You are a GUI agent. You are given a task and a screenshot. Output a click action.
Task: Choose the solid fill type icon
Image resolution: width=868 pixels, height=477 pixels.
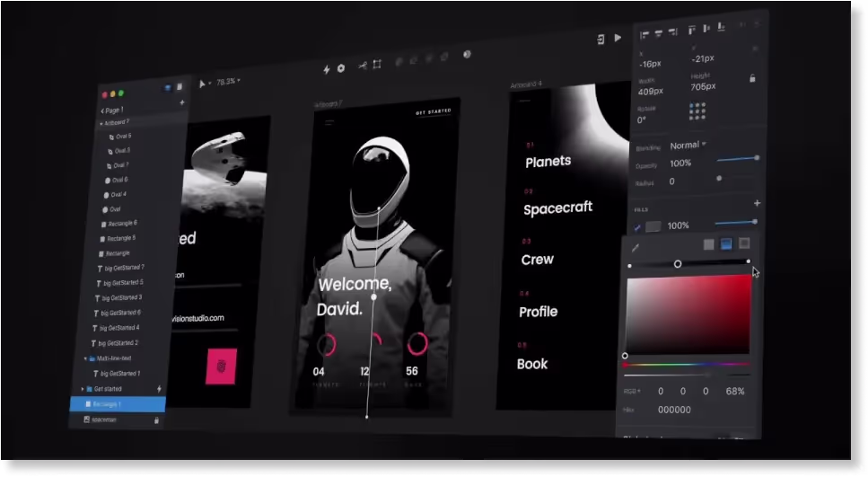tap(708, 244)
